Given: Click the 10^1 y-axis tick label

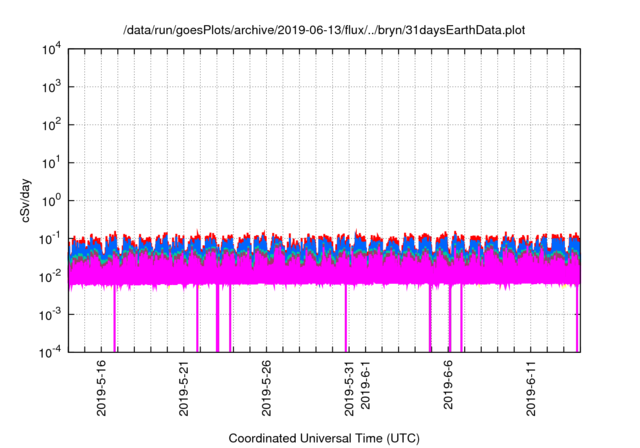Looking at the screenshot, I should [52, 163].
